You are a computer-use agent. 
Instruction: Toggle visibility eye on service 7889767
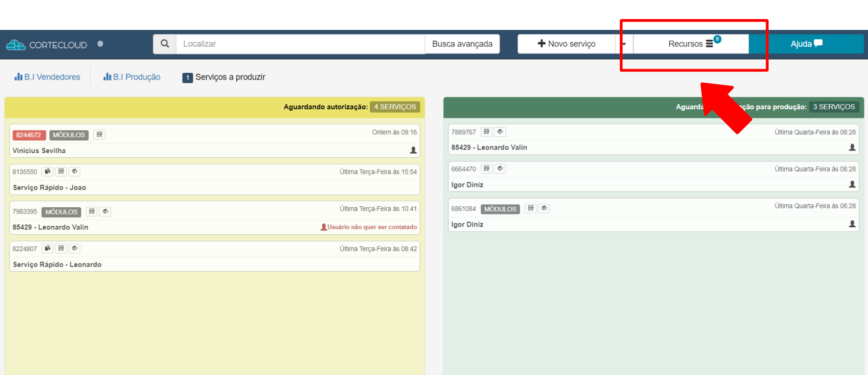pyautogui.click(x=500, y=132)
